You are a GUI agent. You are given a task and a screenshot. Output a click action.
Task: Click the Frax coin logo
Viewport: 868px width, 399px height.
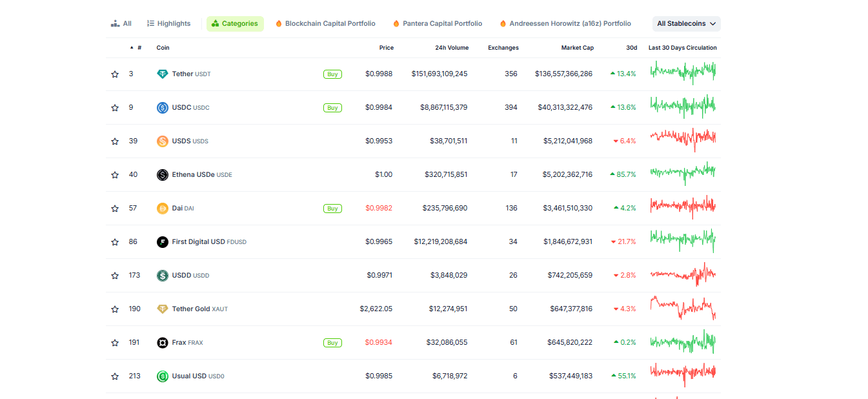pos(163,343)
